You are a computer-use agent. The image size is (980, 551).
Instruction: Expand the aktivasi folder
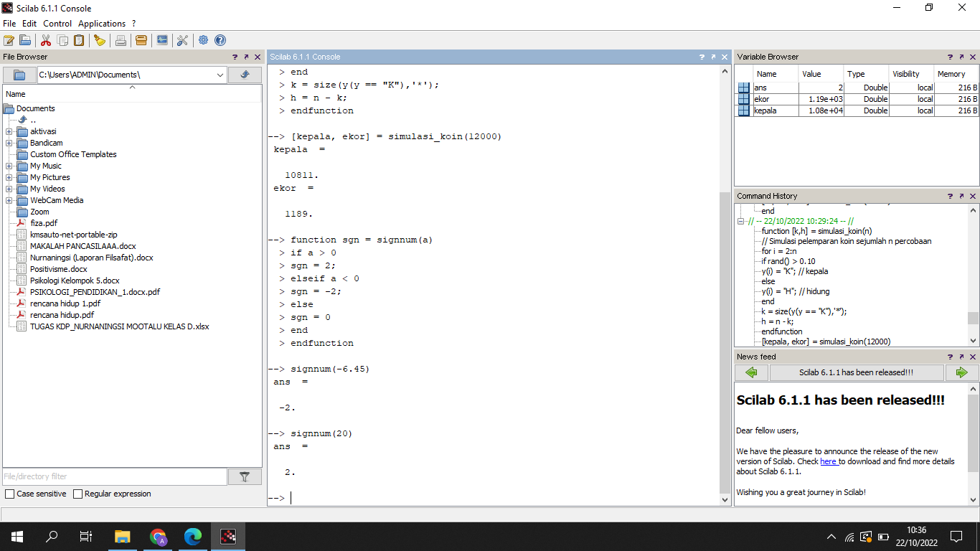pos(9,131)
